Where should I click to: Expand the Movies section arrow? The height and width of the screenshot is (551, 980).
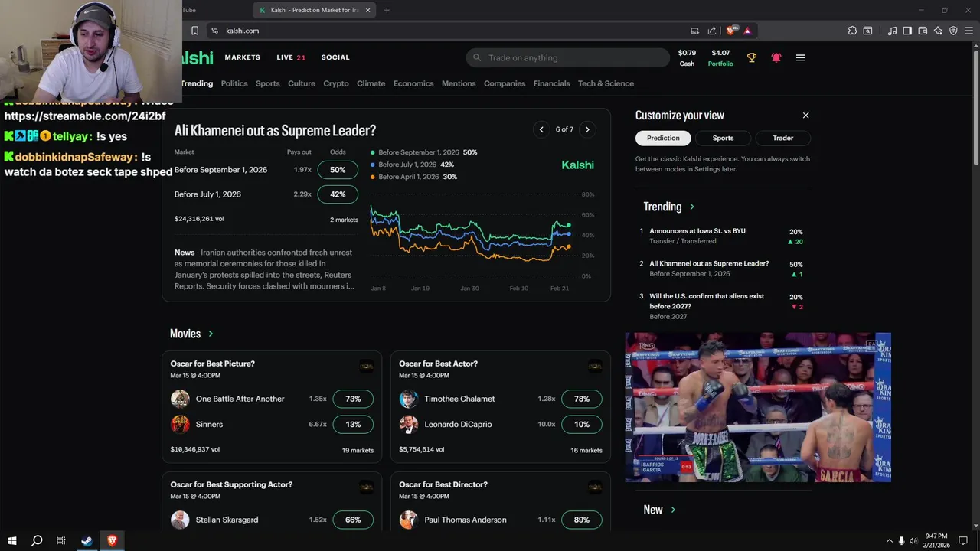211,334
